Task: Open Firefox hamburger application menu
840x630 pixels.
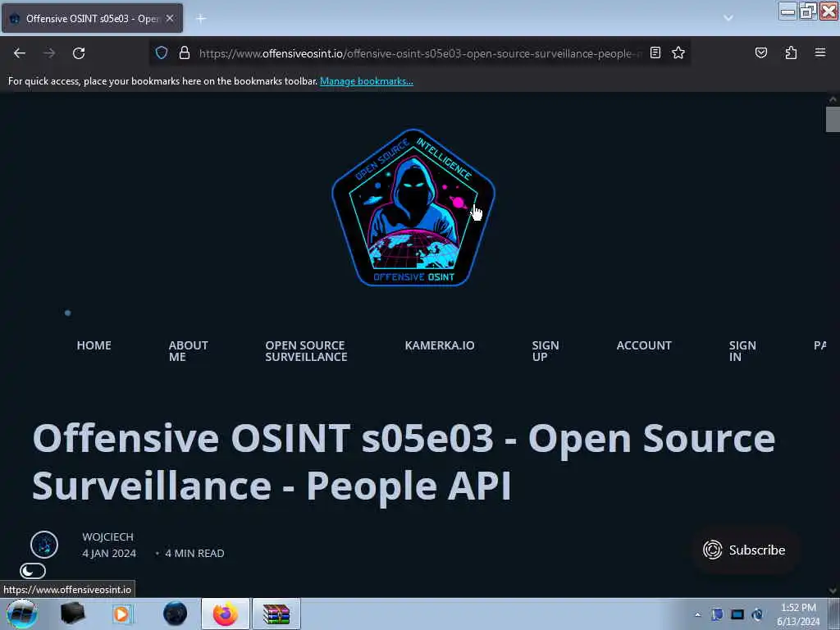Action: pyautogui.click(x=819, y=52)
